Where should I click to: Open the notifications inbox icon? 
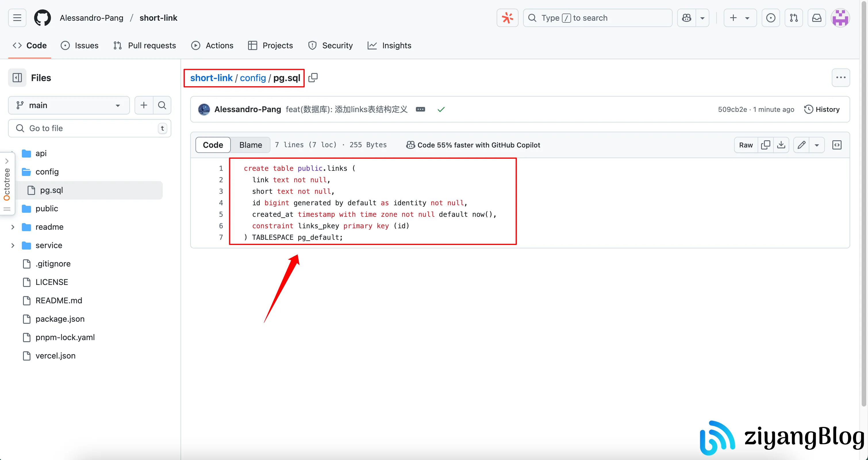(817, 18)
